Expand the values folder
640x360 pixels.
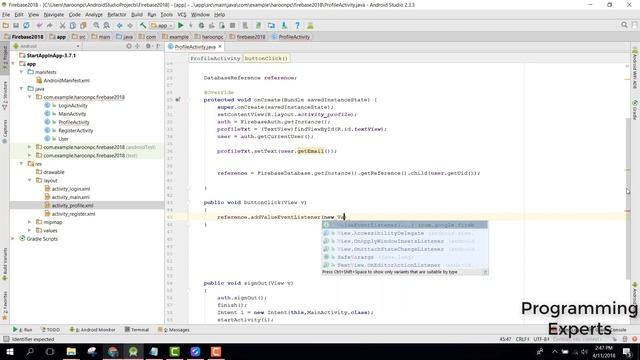click(29, 230)
